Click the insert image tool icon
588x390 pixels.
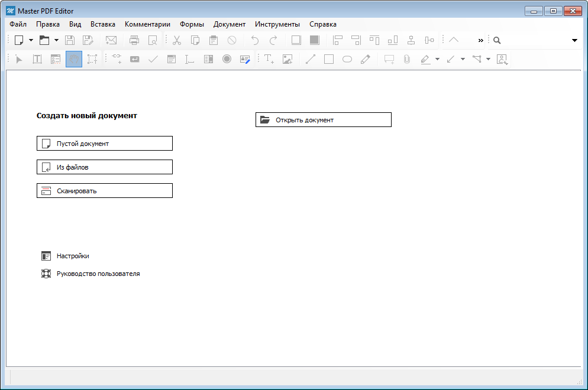click(287, 59)
